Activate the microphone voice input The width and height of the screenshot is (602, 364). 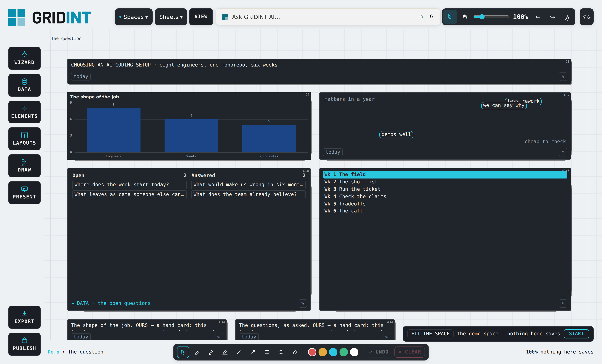(431, 17)
